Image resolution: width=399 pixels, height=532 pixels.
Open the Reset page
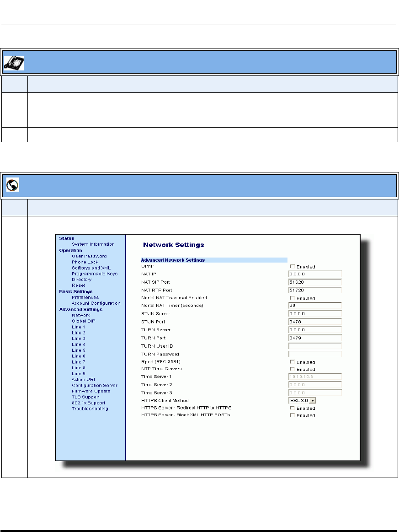point(78,286)
